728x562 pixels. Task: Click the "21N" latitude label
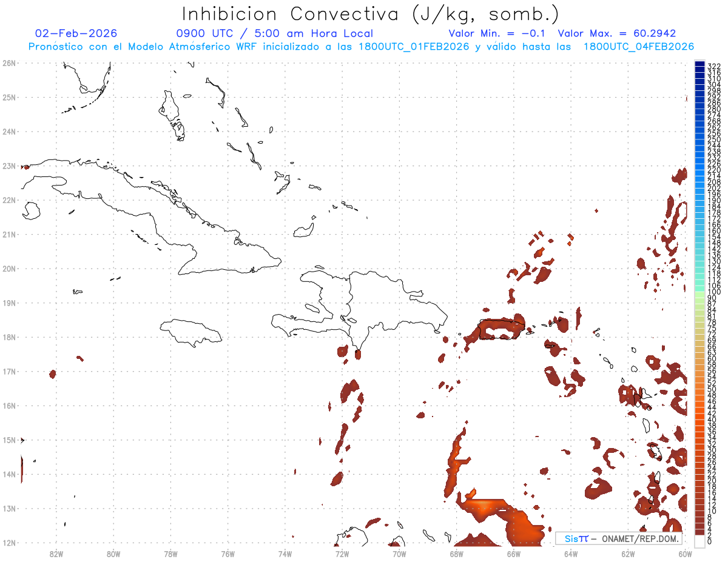9,234
